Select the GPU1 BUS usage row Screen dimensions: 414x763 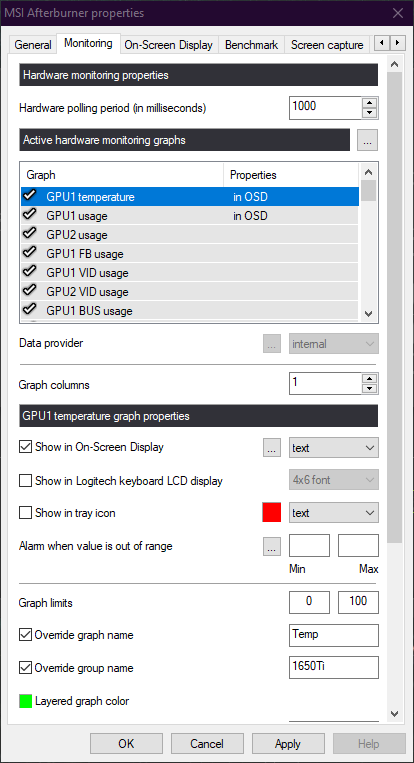tap(190, 310)
